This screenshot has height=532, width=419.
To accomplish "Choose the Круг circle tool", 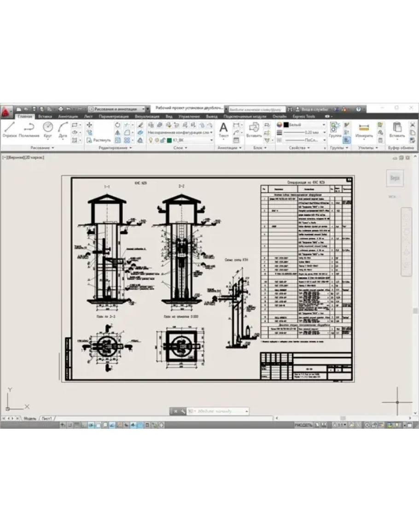I will click(x=48, y=130).
